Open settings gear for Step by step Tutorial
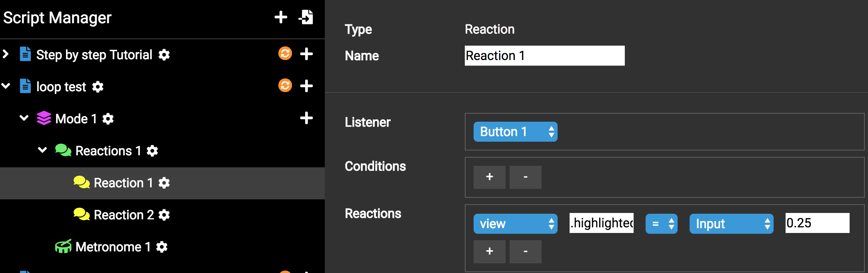The image size is (868, 273). (164, 55)
